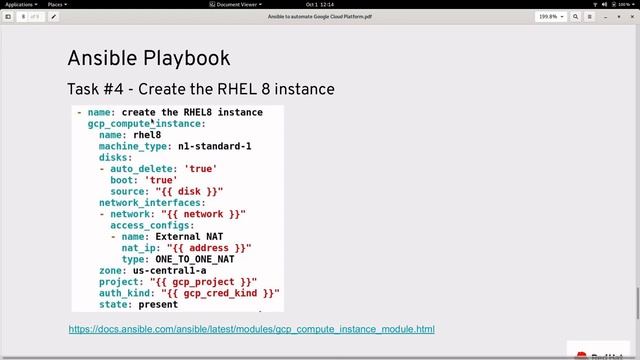Click the 'state: present' line

coord(138,304)
